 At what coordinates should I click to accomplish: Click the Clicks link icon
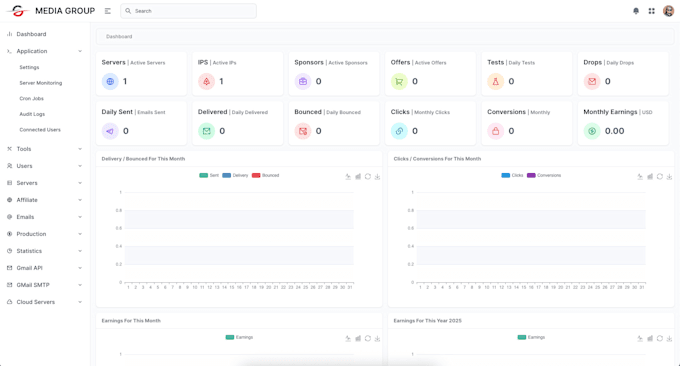[399, 131]
